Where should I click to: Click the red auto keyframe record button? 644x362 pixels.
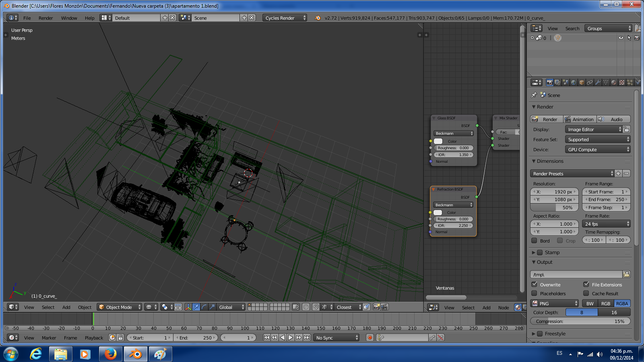370,338
